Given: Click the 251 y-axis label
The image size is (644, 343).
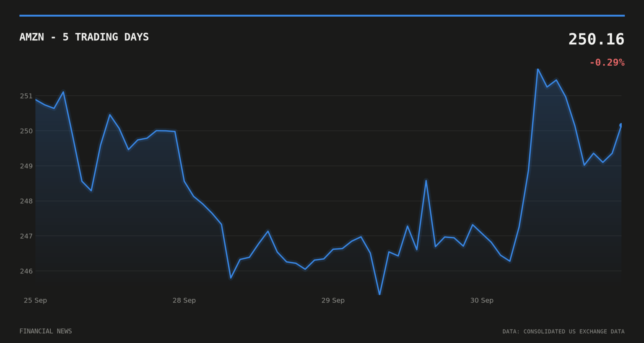Looking at the screenshot, I should (x=26, y=96).
